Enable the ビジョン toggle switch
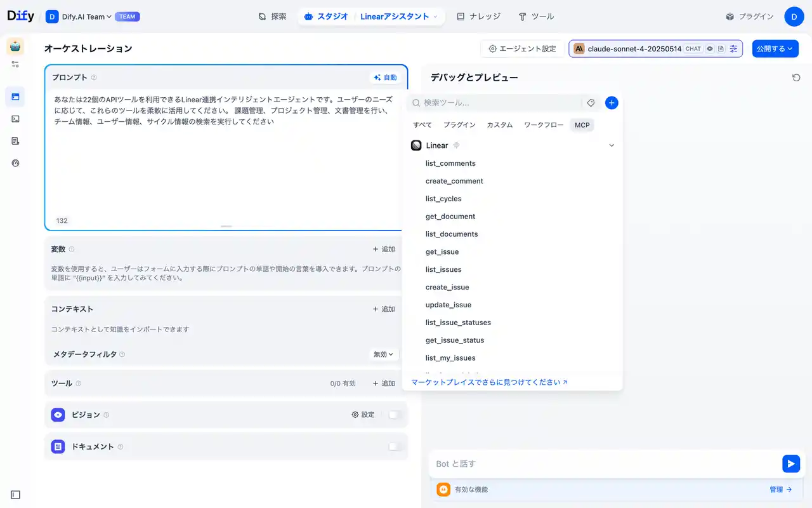 [x=395, y=415]
